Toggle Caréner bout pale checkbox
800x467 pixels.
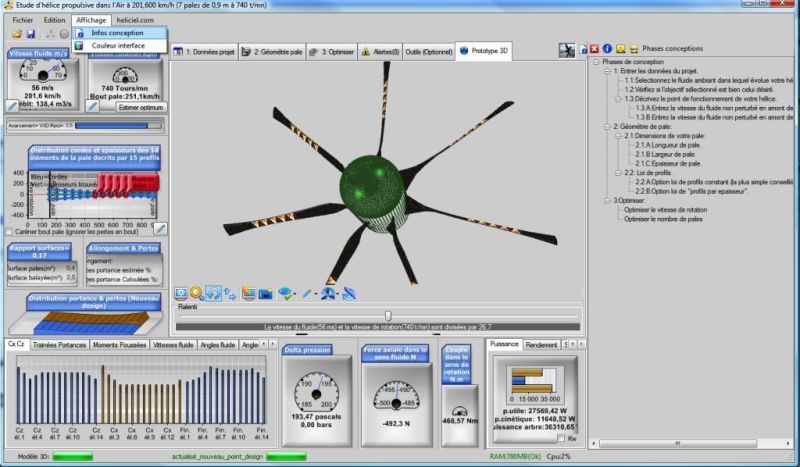tap(9, 232)
